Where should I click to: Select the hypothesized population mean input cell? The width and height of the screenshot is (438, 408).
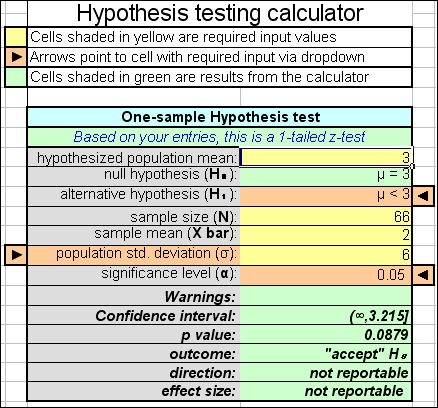[x=326, y=157]
